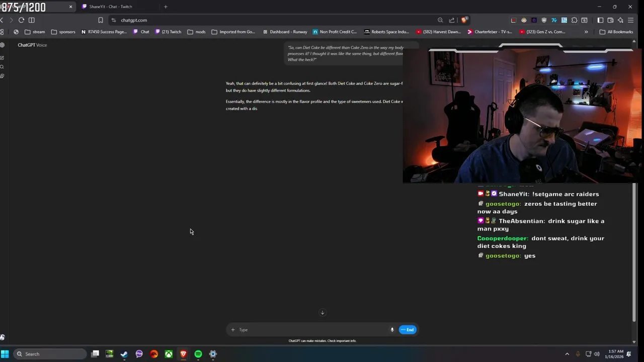Open the browser hamburger menu

coord(630,20)
